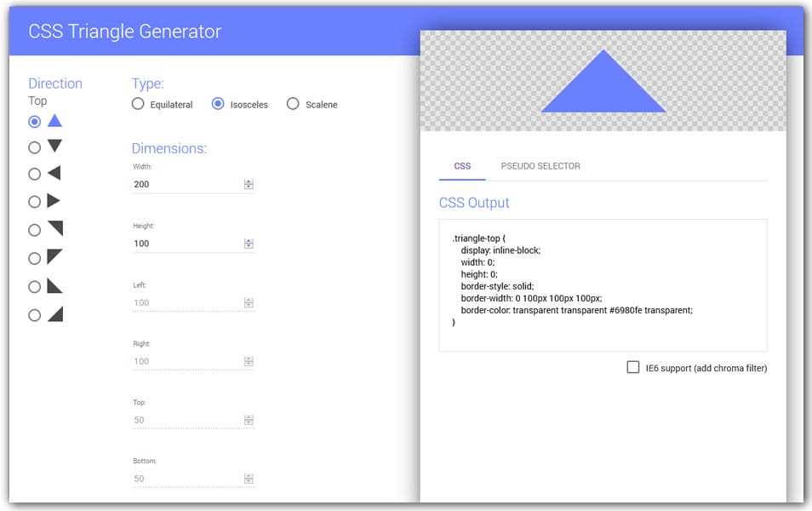Switch to the CSS tab
812x511 pixels.
pos(462,167)
